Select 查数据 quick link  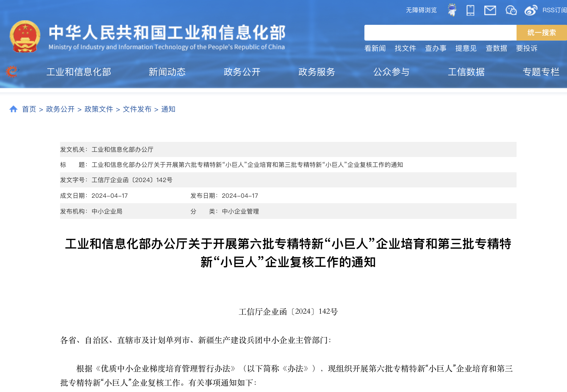click(496, 48)
